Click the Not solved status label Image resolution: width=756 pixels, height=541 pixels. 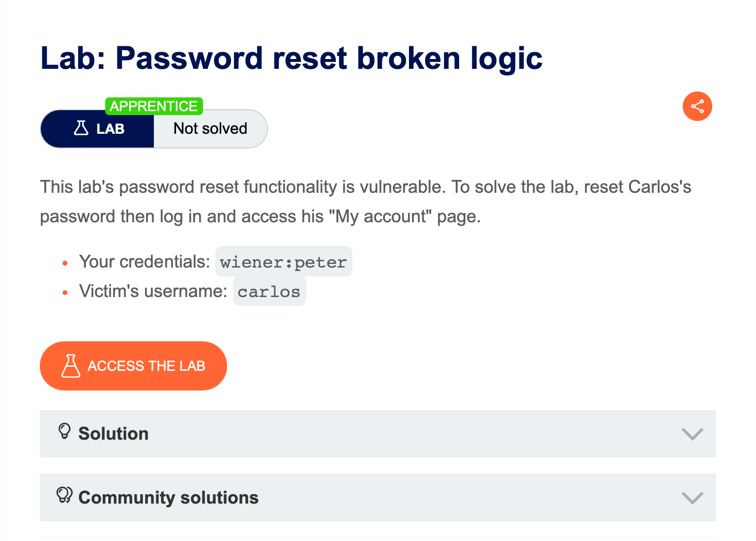pos(210,129)
